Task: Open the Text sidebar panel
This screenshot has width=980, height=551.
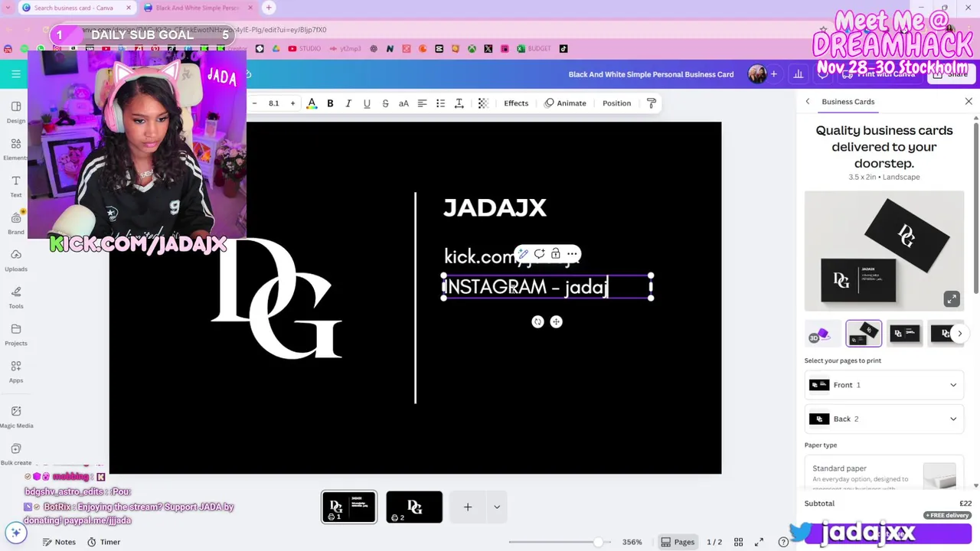Action: tap(15, 186)
